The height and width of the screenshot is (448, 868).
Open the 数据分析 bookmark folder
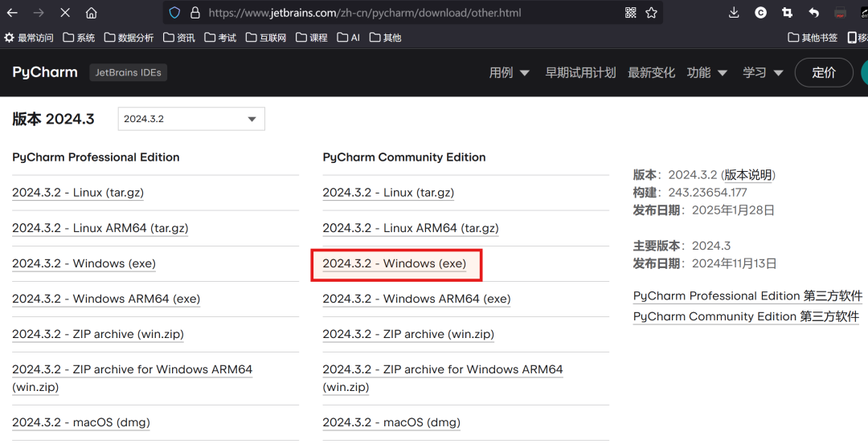[129, 38]
